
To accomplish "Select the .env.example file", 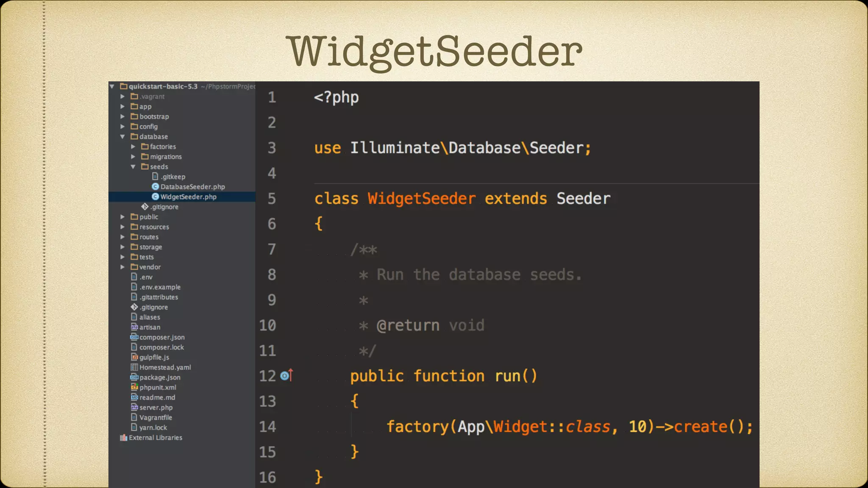I will [x=160, y=287].
